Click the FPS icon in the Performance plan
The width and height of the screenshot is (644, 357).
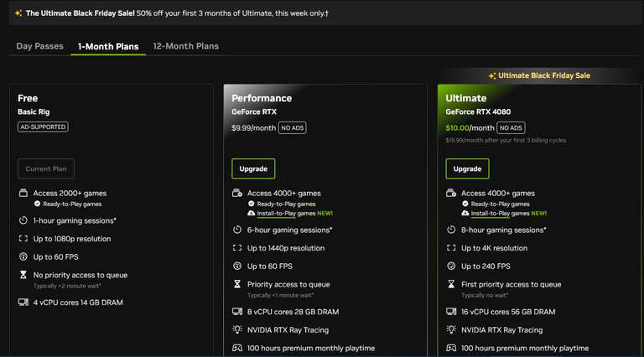click(x=237, y=266)
